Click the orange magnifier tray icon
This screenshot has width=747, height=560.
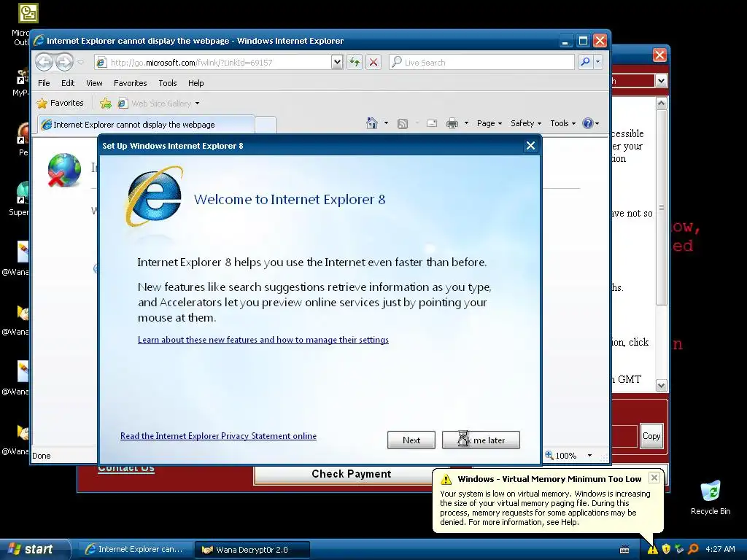(693, 549)
